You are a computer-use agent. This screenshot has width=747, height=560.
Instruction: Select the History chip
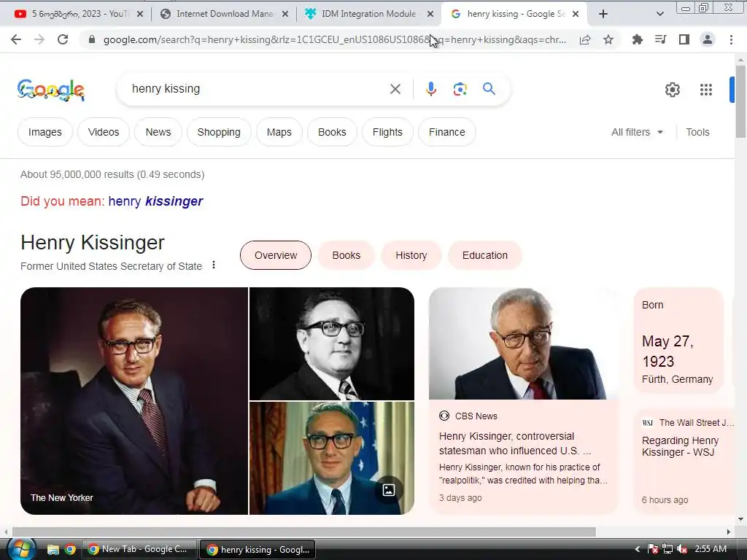(411, 255)
